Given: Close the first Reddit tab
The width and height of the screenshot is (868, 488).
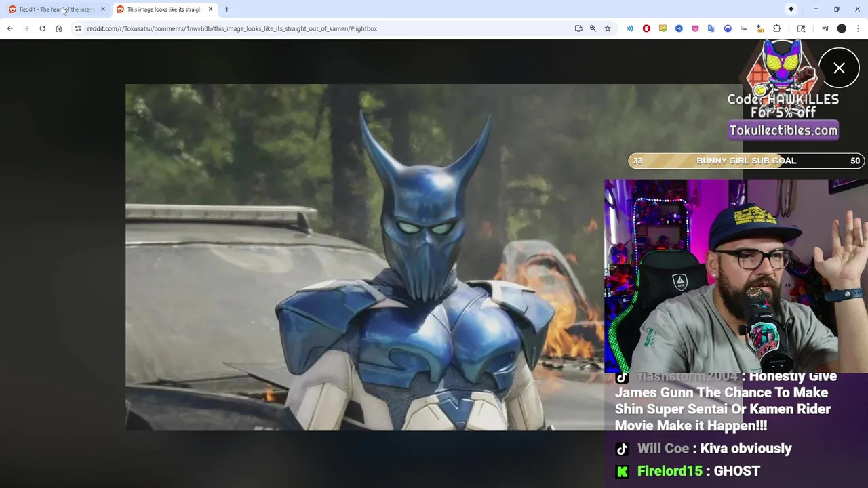Looking at the screenshot, I should coord(103,9).
